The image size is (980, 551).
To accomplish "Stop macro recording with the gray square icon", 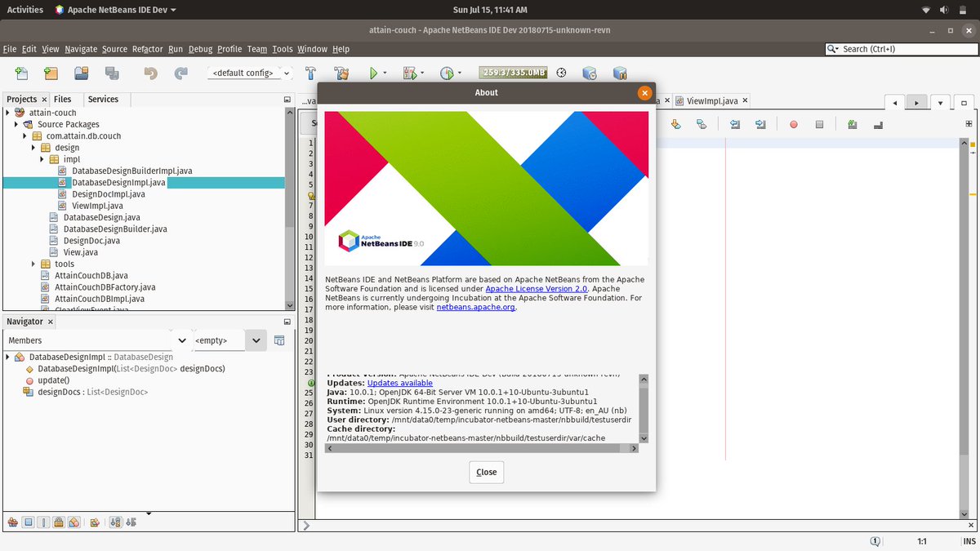I will pyautogui.click(x=820, y=124).
